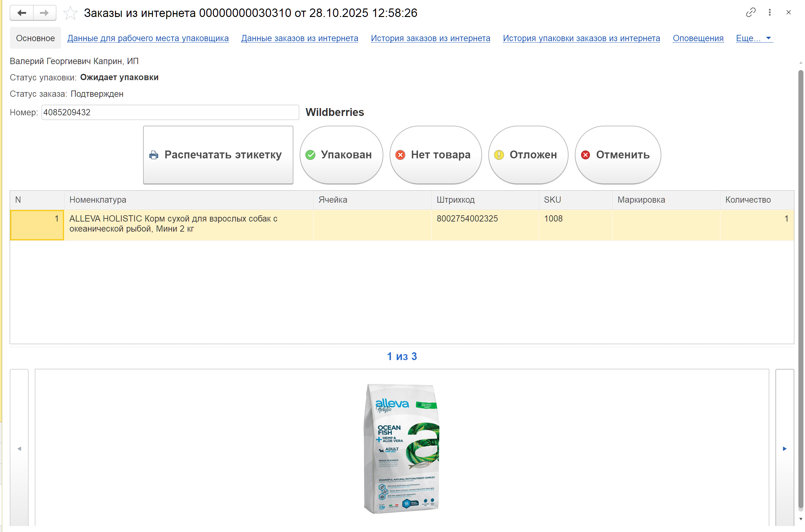Select the empty Ячейка cell in row 1
805x532 pixels.
(372, 225)
